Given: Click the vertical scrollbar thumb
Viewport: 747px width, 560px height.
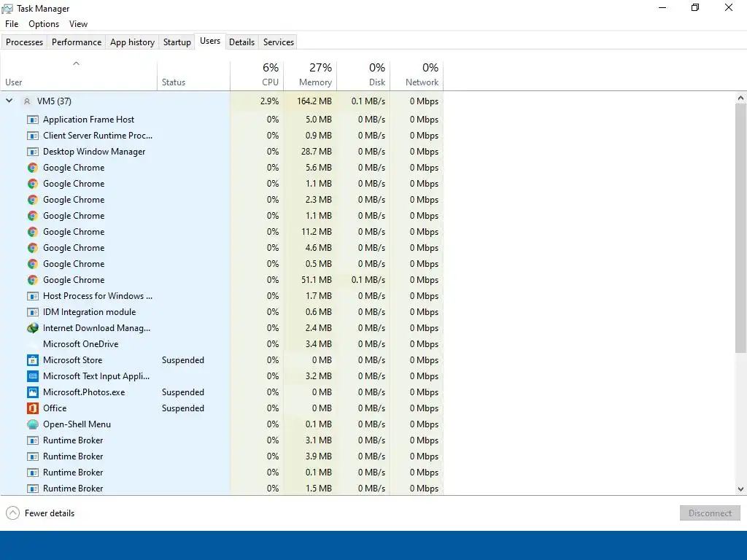Looking at the screenshot, I should [x=740, y=228].
